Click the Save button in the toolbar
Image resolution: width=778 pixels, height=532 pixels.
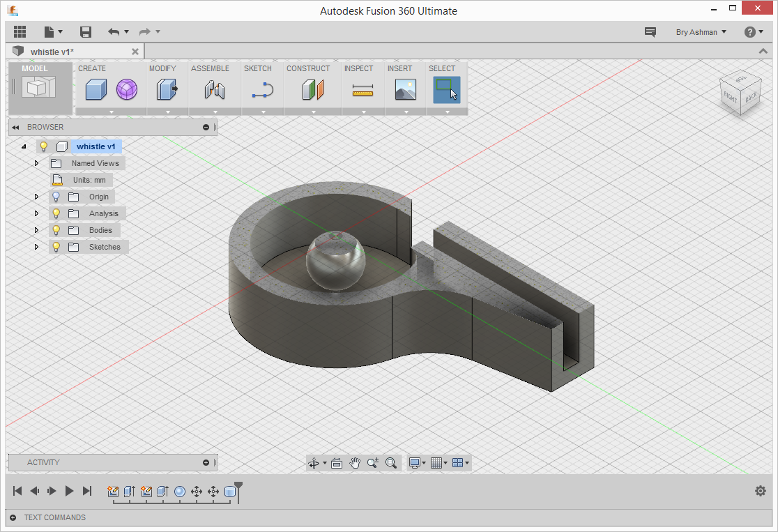(x=86, y=32)
